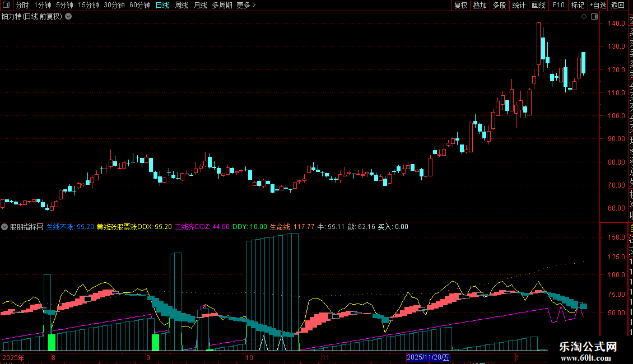Add stock via +自选 button
Viewport: 633px width, 364px height.
(598, 5)
